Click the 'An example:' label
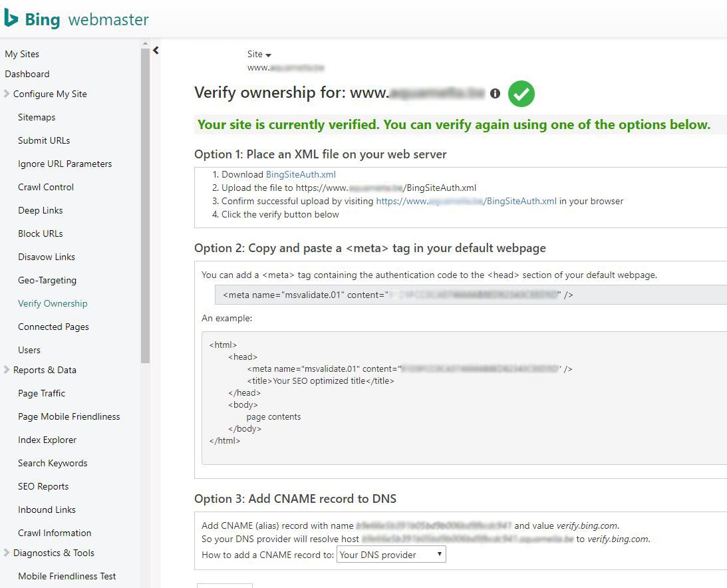Viewport: 727px width, 588px height. [x=227, y=318]
